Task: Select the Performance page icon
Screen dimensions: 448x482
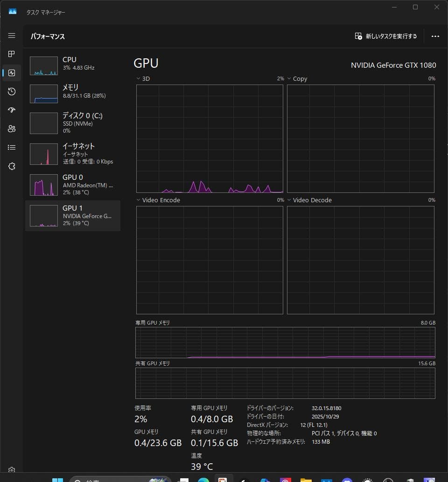Action: click(x=11, y=72)
